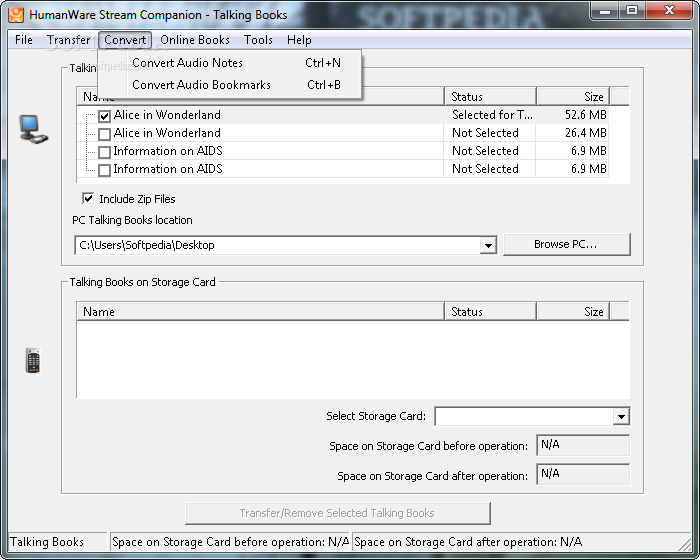Expand the Select Storage Card dropdown

pyautogui.click(x=621, y=416)
